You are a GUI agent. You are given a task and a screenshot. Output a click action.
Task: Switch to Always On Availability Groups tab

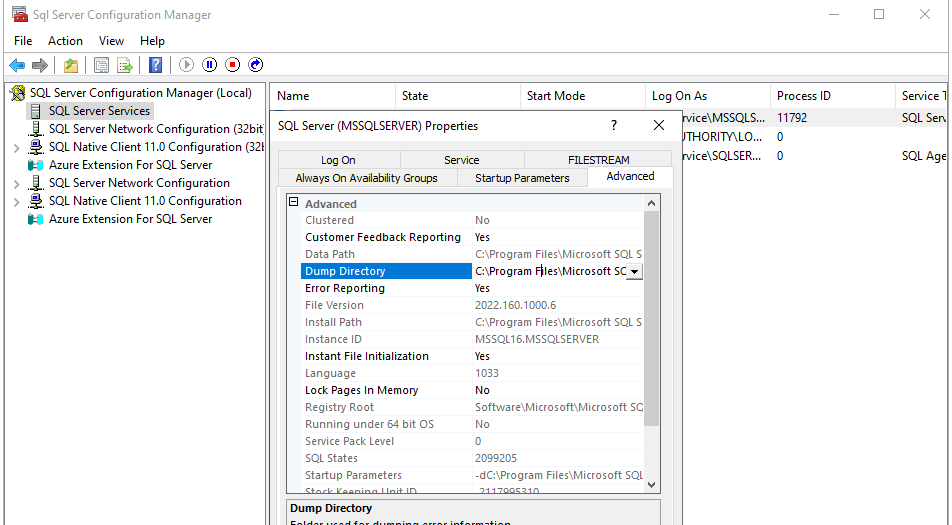coord(367,178)
